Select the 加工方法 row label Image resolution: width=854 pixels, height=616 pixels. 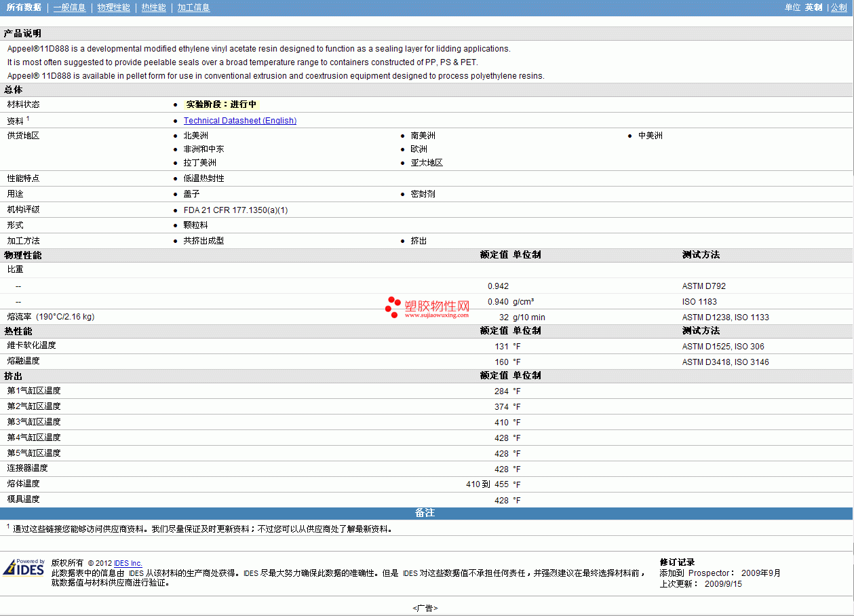[x=24, y=241]
